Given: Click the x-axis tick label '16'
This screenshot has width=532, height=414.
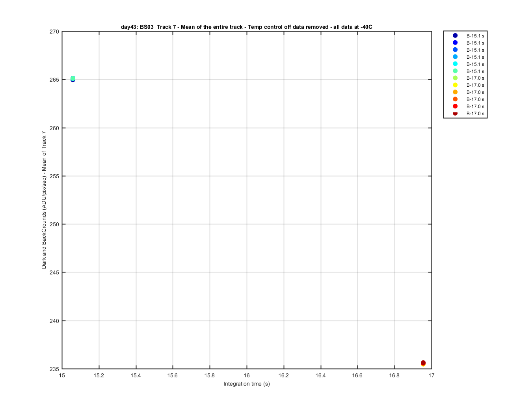Looking at the screenshot, I should (247, 375).
